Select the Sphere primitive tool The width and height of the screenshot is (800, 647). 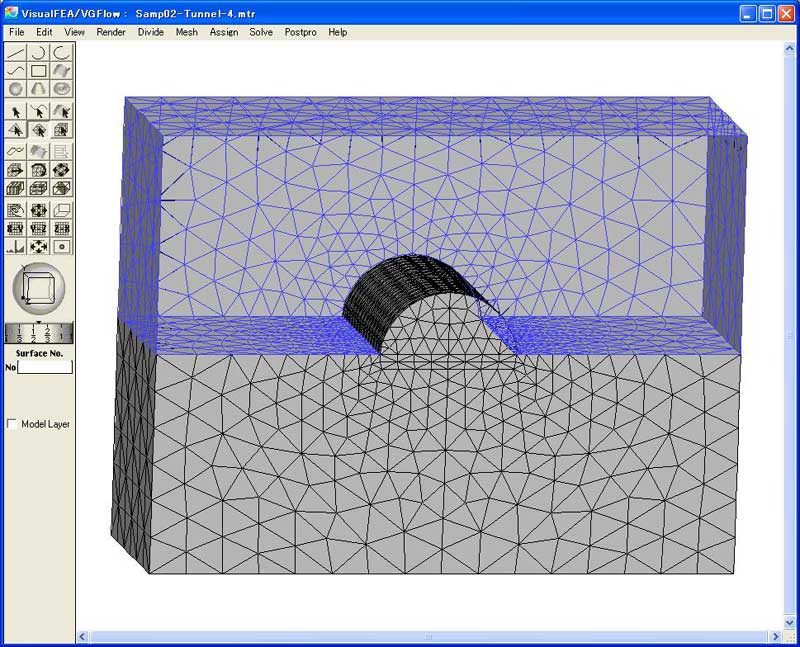pyautogui.click(x=16, y=89)
